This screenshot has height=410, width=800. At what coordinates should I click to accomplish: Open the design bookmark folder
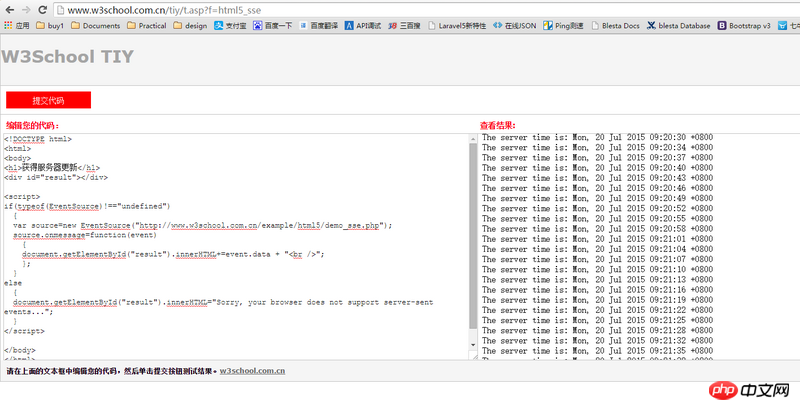[x=190, y=25]
